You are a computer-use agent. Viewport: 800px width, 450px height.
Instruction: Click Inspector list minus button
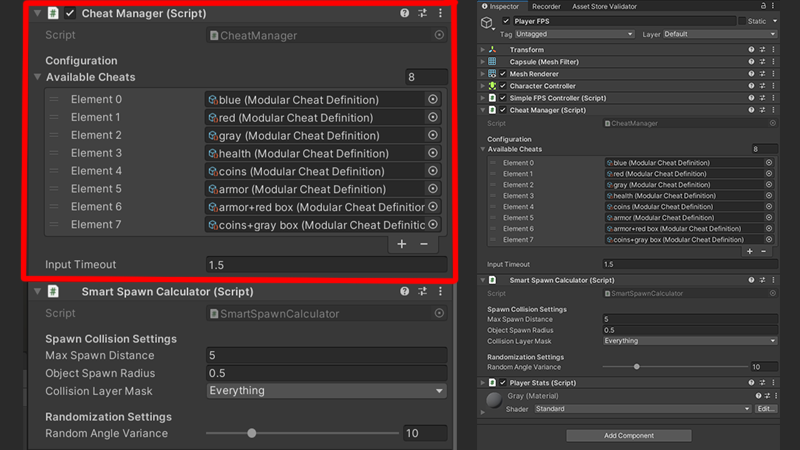763,251
